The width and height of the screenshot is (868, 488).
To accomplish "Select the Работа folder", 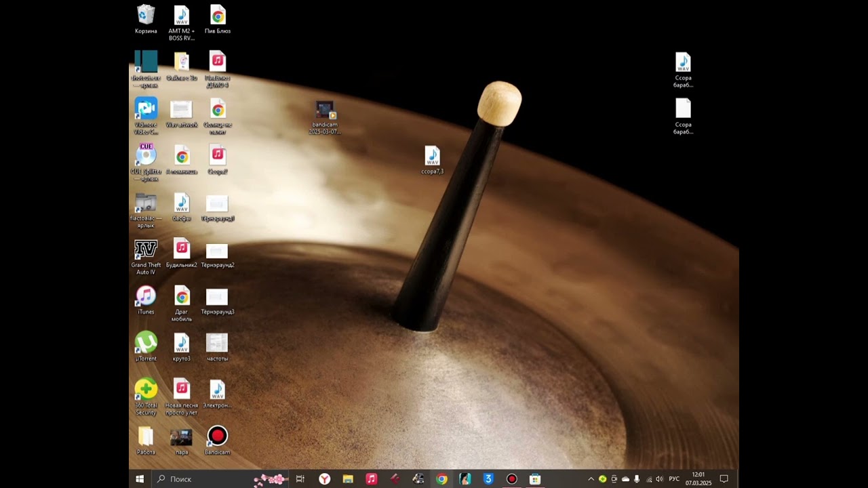I will [146, 440].
